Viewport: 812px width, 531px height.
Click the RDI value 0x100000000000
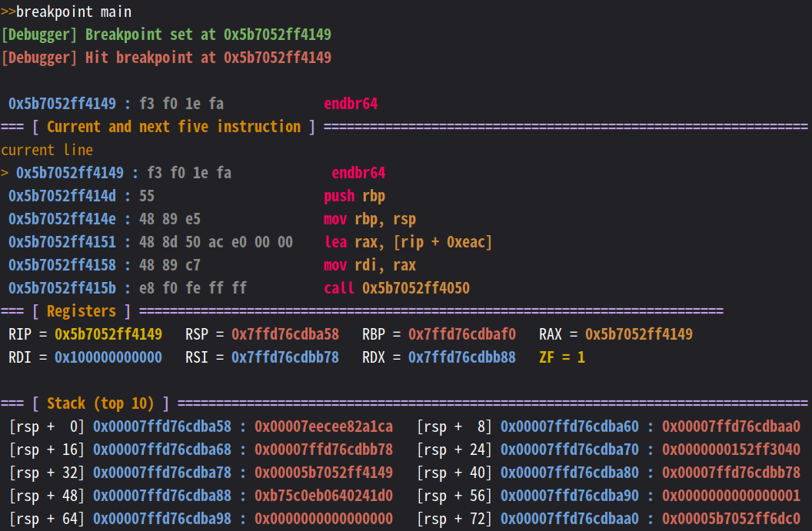pos(108,357)
